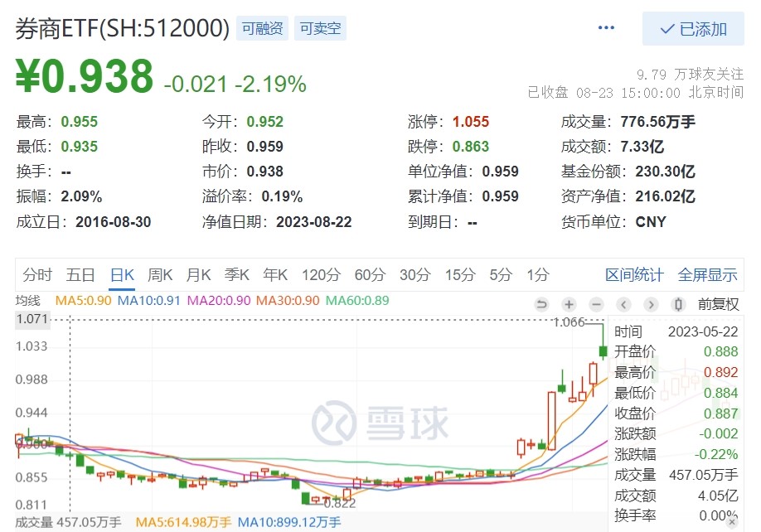Close the K-line detail tooltip panel
Image resolution: width=761 pixels, height=532 pixels.
coord(732,522)
